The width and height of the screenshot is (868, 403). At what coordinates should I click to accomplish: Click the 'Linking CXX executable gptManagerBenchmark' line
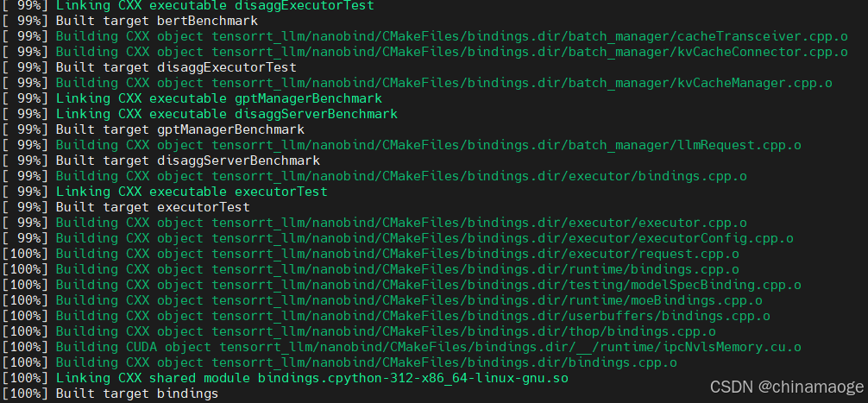pyautogui.click(x=192, y=98)
